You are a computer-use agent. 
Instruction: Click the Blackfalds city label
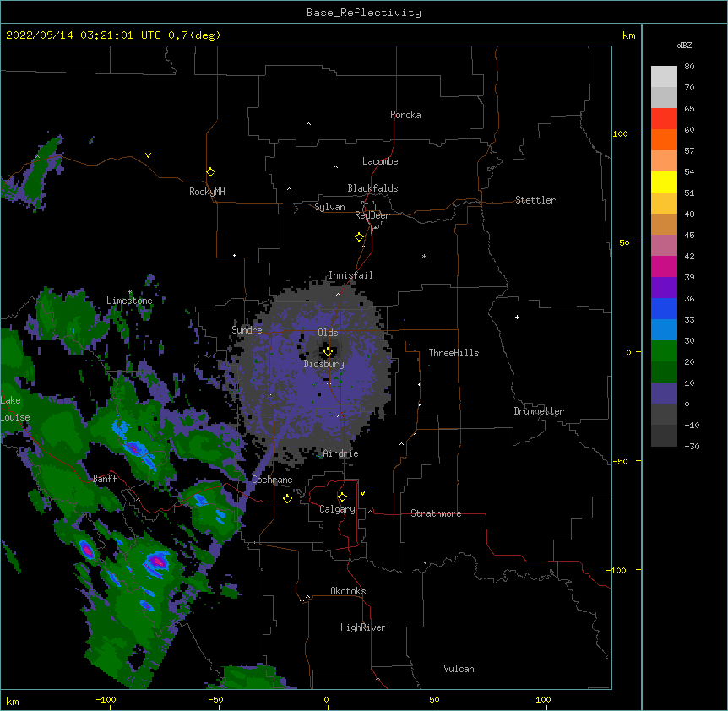click(372, 188)
